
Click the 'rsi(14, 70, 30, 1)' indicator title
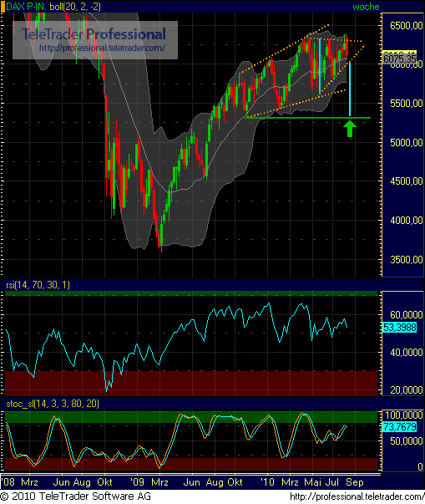pyautogui.click(x=38, y=285)
